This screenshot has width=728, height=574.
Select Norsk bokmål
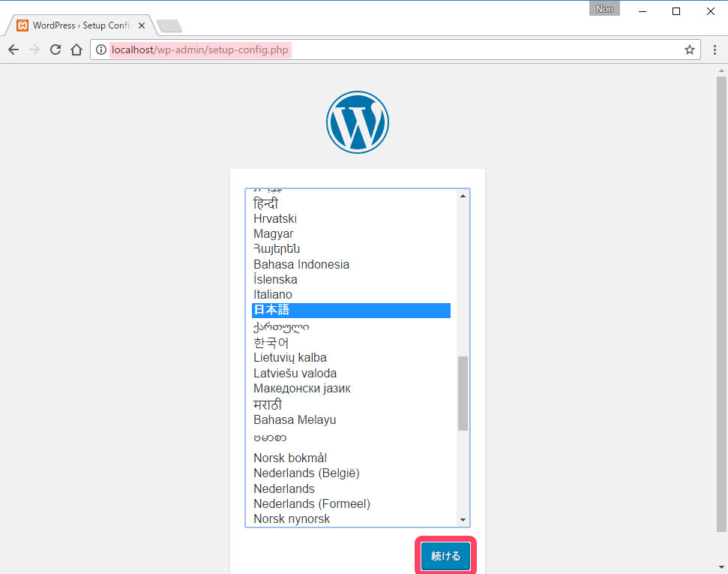tap(351, 458)
